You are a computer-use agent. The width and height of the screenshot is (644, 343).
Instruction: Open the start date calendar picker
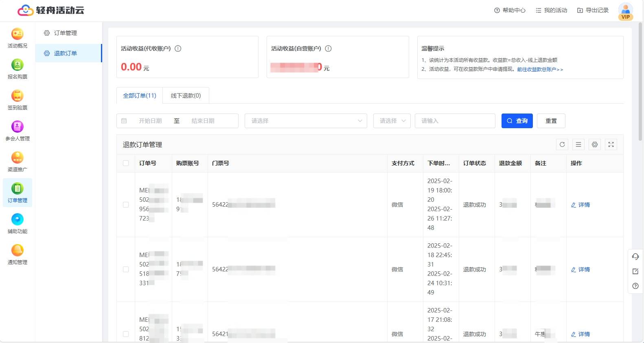pyautogui.click(x=124, y=121)
